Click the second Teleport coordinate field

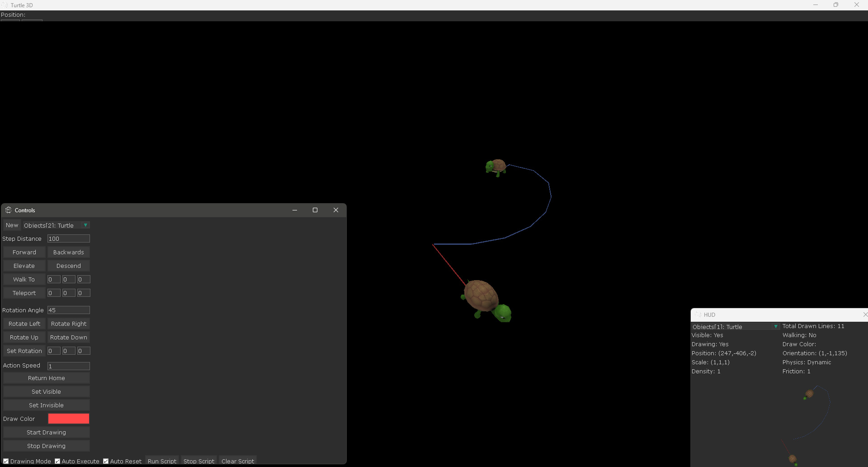[x=69, y=293]
